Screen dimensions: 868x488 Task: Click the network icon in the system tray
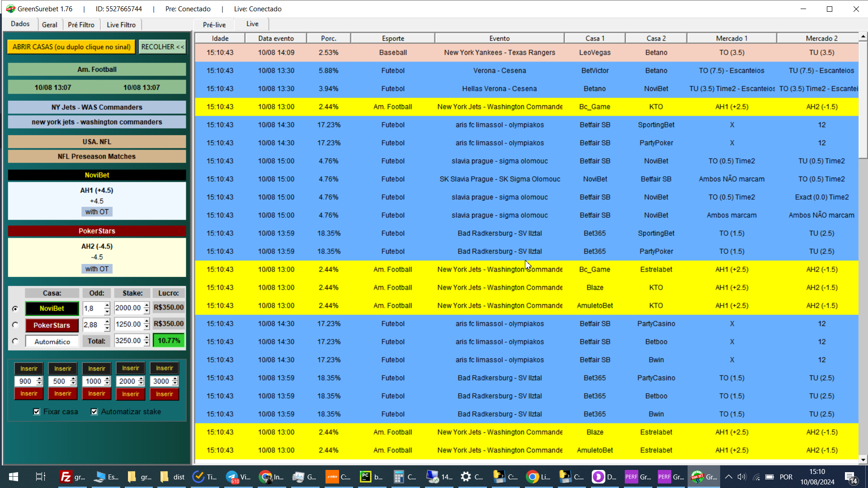(756, 477)
